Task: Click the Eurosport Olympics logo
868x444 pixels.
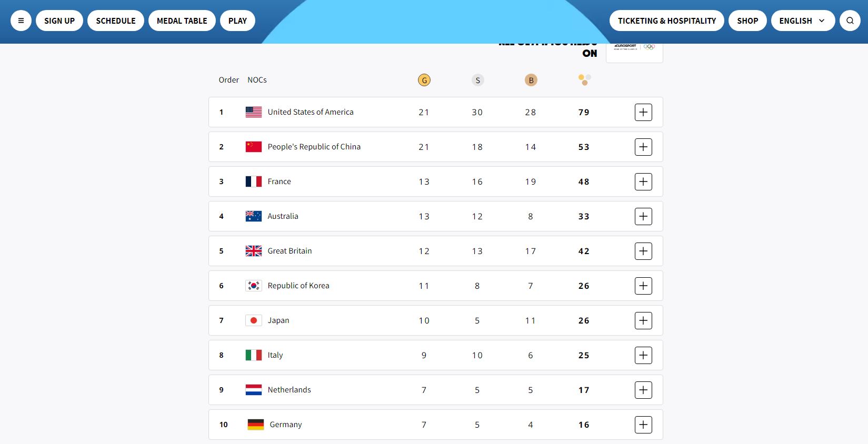Action: [x=634, y=49]
